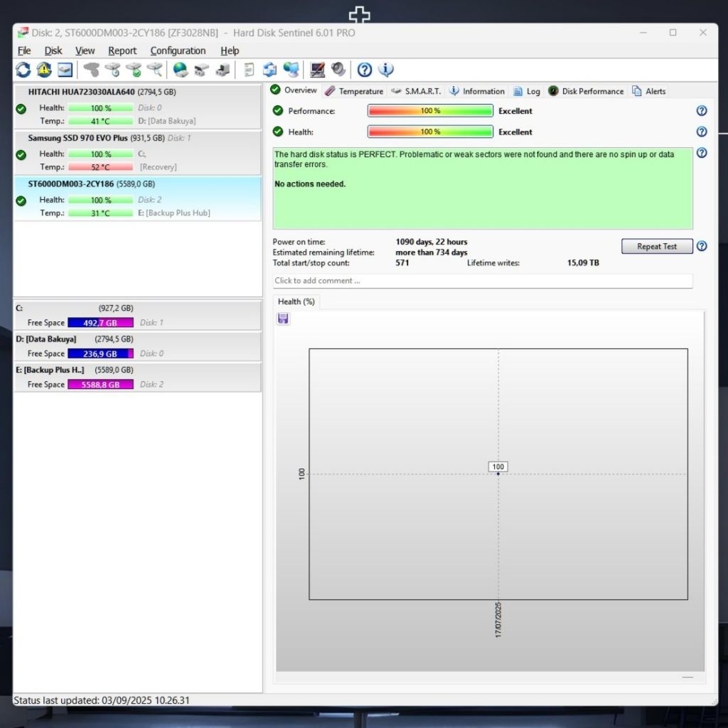The height and width of the screenshot is (728, 728).
Task: Open the Configuration menu
Action: pos(178,50)
